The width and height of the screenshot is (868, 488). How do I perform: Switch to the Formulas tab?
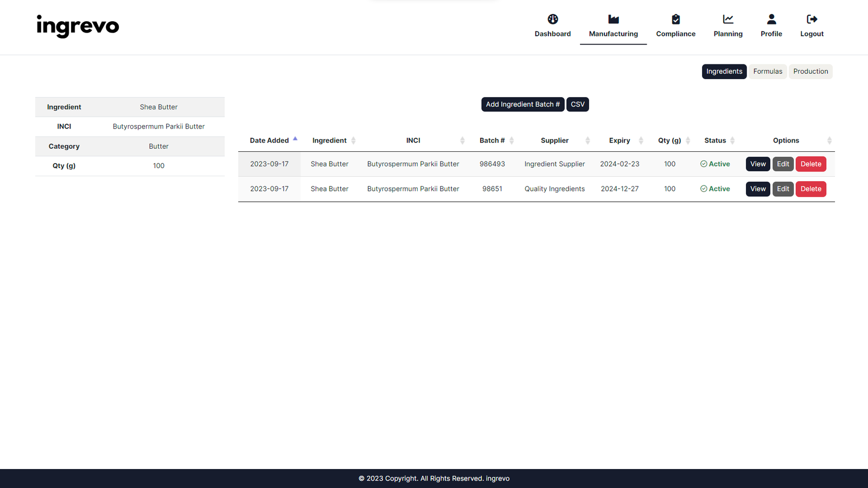[x=768, y=72]
